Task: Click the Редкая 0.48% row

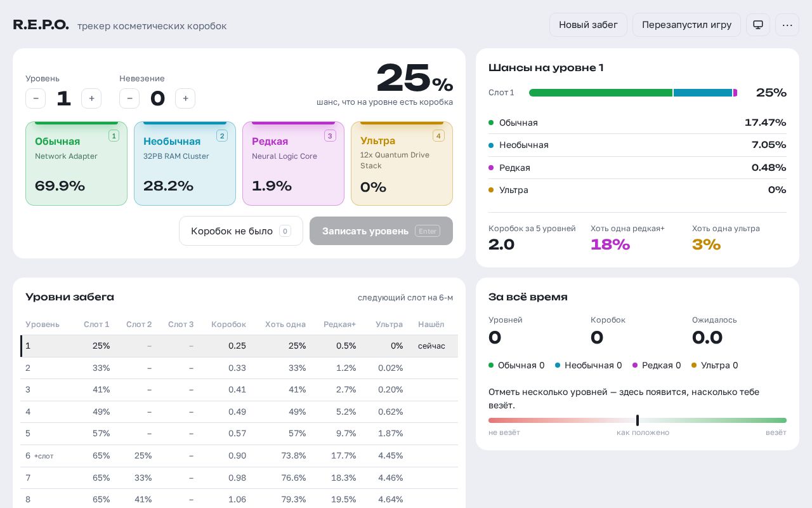Action: point(638,168)
